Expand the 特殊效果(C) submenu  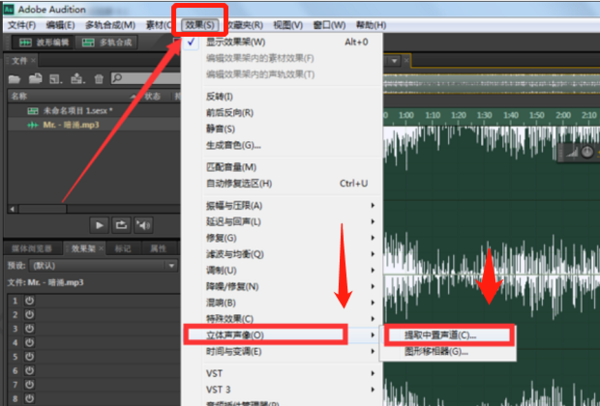coord(282,319)
